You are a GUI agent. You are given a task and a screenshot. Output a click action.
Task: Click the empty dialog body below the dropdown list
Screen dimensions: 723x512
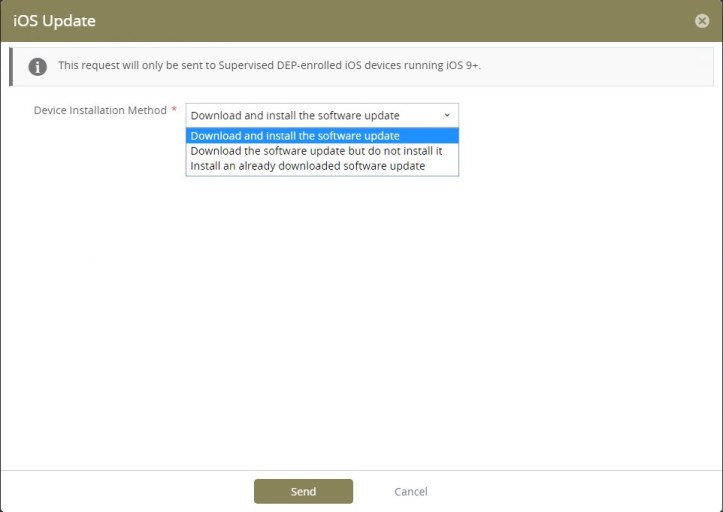[360, 320]
